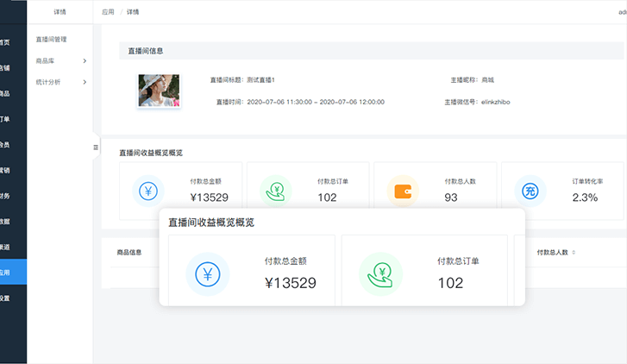This screenshot has width=627, height=364.
Task: Click the live room cover photo thumbnail
Action: (x=159, y=91)
